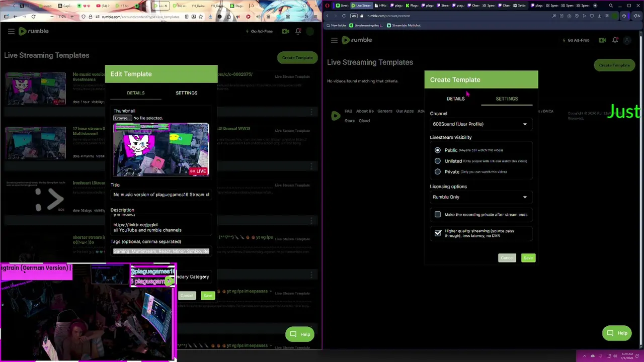Open toolbar overflow chevrons in left browser
This screenshot has width=644, height=362.
306,17
